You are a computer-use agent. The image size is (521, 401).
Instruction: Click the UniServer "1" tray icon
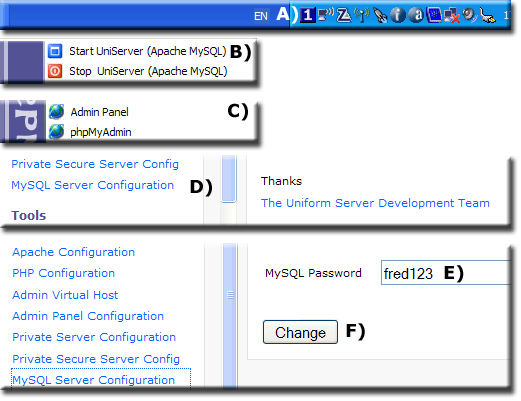click(308, 15)
